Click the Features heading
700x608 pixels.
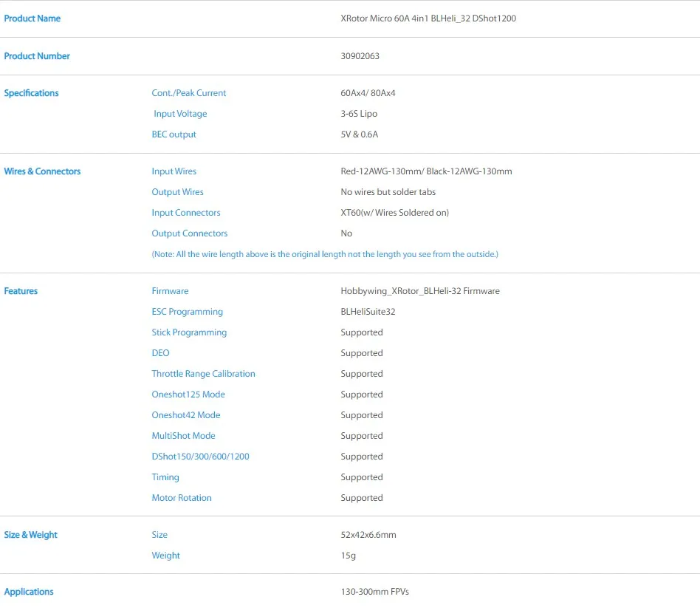pyautogui.click(x=21, y=291)
